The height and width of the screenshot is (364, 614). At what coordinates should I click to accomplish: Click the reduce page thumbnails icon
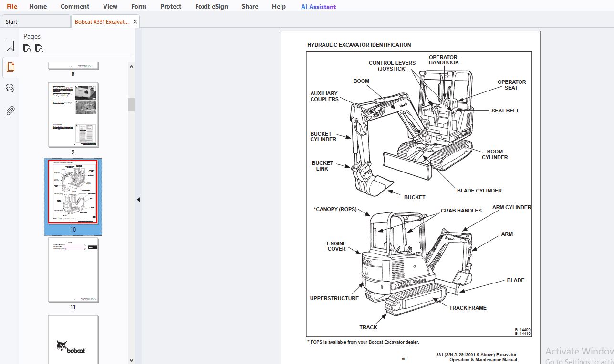(39, 48)
